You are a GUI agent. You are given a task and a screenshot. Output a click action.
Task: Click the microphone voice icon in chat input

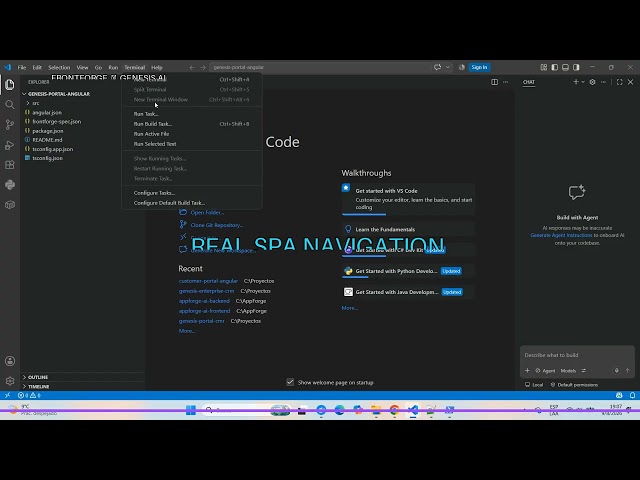click(616, 371)
